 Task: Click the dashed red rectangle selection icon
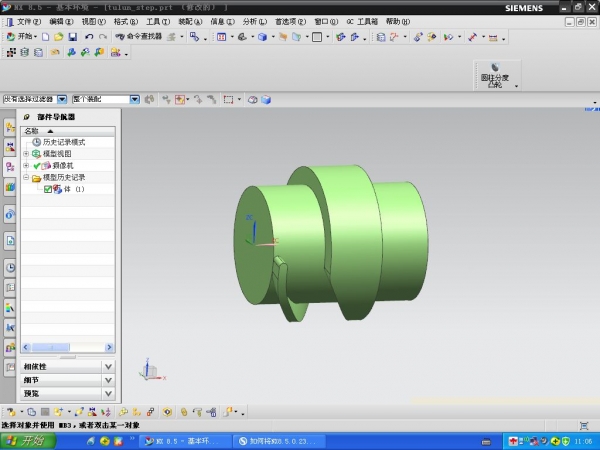[228, 100]
